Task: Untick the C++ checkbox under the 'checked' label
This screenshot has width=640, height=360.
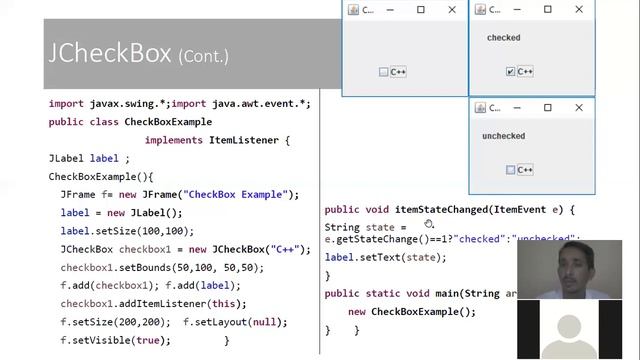Action: 510,72
